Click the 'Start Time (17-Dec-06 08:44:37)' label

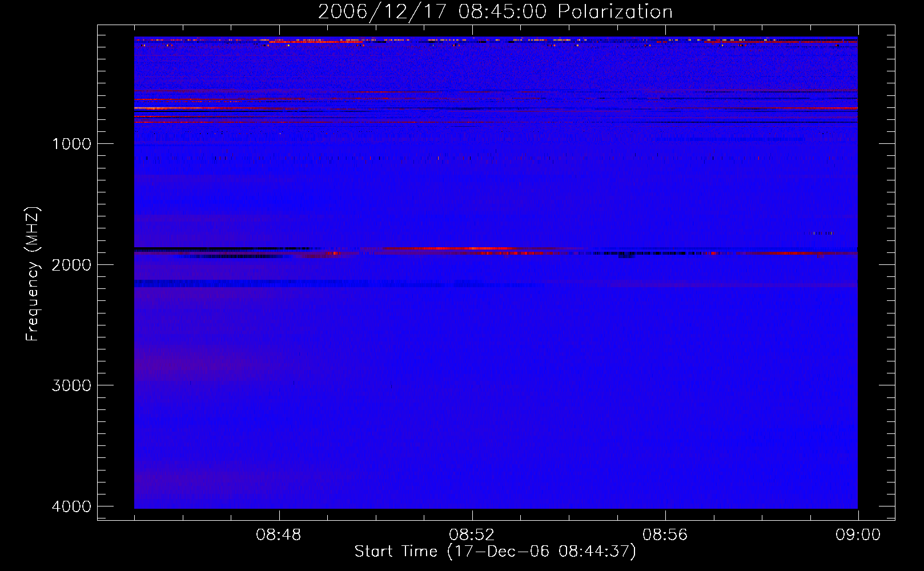[495, 552]
